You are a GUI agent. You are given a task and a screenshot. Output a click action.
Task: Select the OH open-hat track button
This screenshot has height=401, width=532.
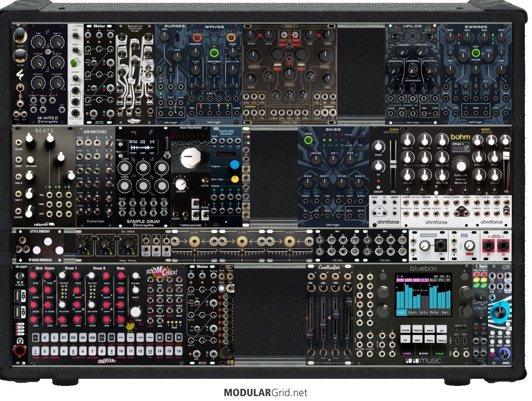[x=92, y=338]
